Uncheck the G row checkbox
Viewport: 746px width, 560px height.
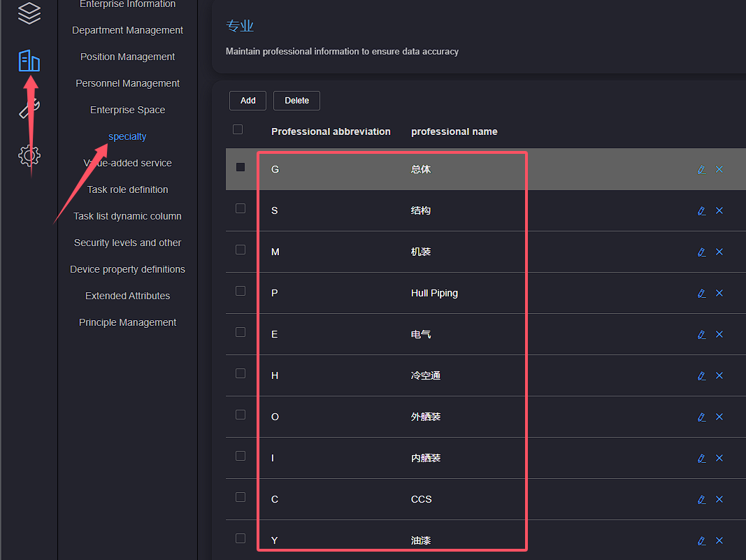click(x=241, y=167)
